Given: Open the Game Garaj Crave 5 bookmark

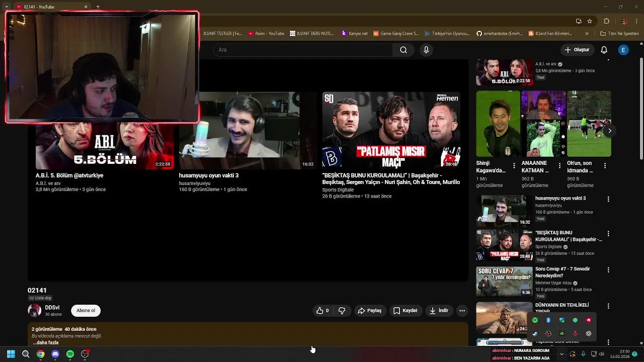Looking at the screenshot, I should click(396, 34).
